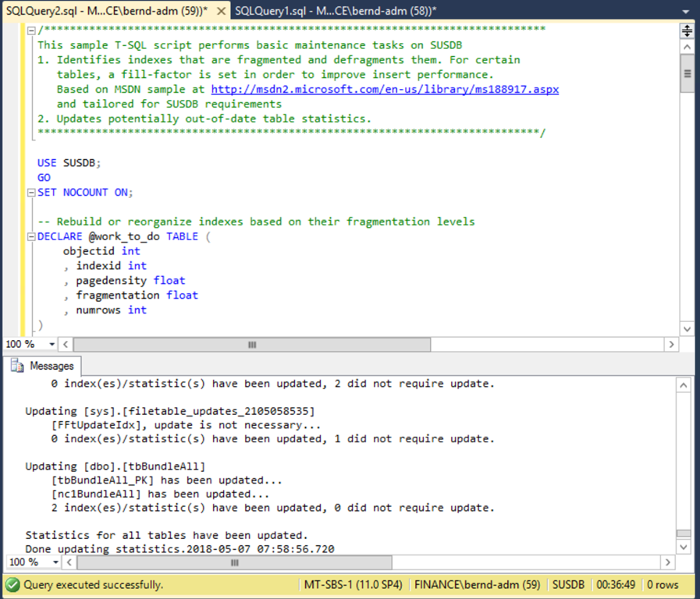Click the Messages tab icon
The width and height of the screenshot is (700, 599).
[x=17, y=366]
